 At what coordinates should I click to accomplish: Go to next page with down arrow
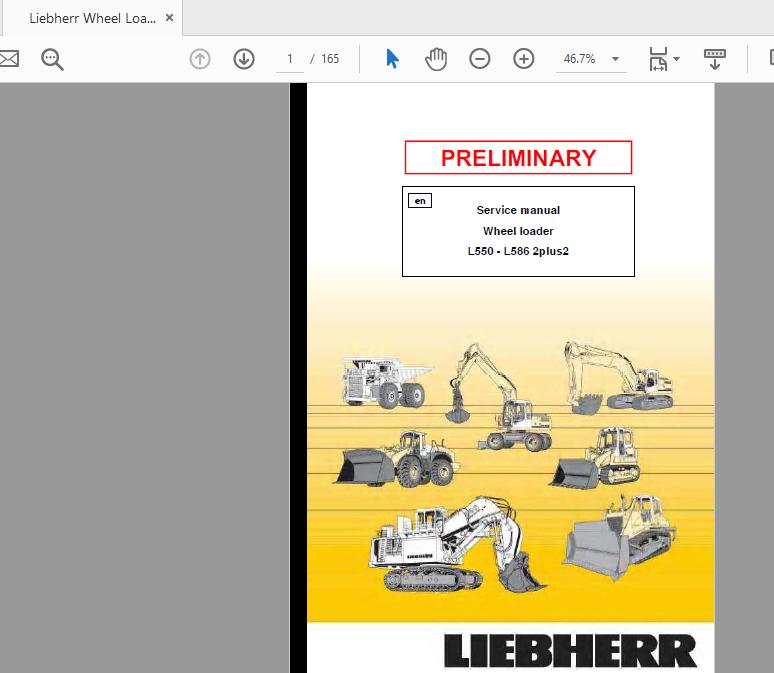coord(244,59)
